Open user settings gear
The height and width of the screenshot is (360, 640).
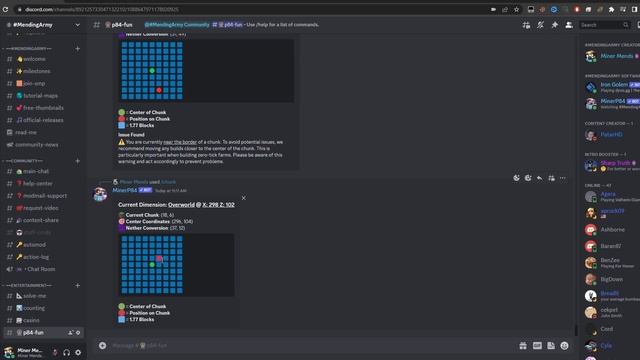[78, 352]
